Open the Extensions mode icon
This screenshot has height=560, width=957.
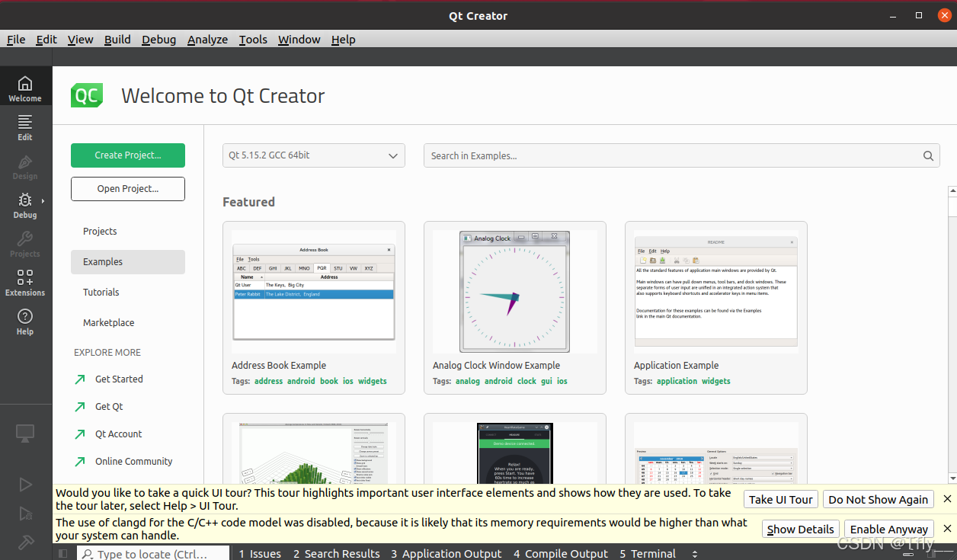point(25,283)
